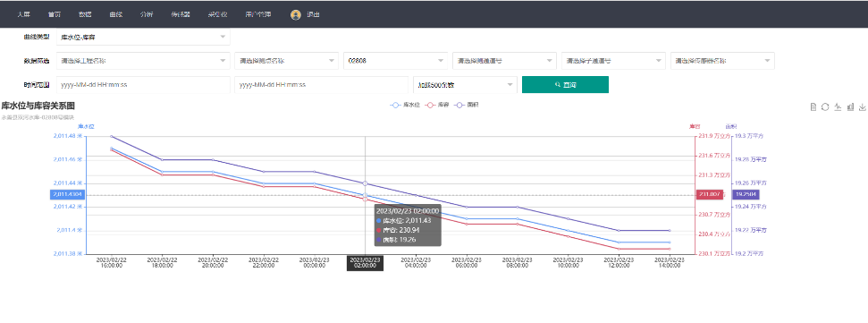Click the 2023/02/22 22:00:00 x-axis label
The width and height of the screenshot is (868, 323).
point(264,263)
